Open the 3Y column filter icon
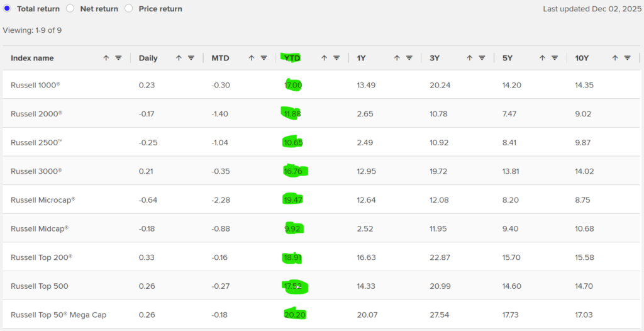Image resolution: width=644 pixels, height=331 pixels. [x=482, y=58]
